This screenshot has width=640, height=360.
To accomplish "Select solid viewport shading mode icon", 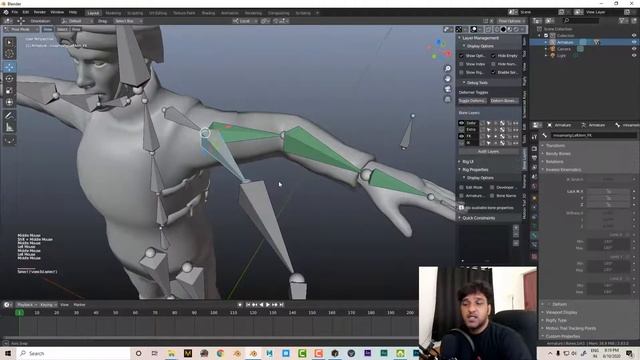I will (x=503, y=29).
